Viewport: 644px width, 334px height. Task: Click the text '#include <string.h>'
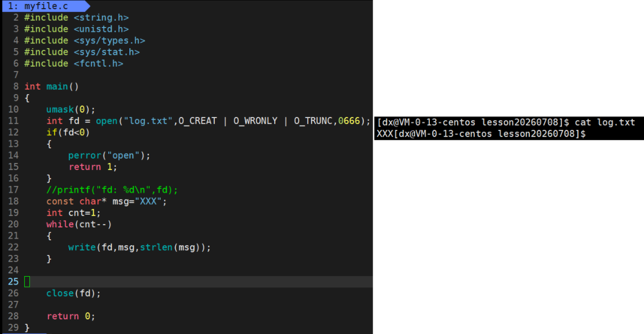76,18
